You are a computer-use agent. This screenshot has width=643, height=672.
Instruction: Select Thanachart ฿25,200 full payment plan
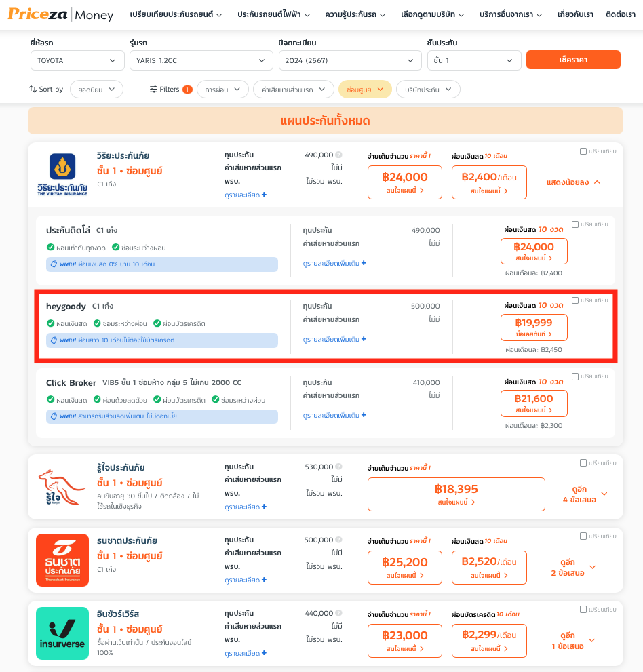point(405,568)
